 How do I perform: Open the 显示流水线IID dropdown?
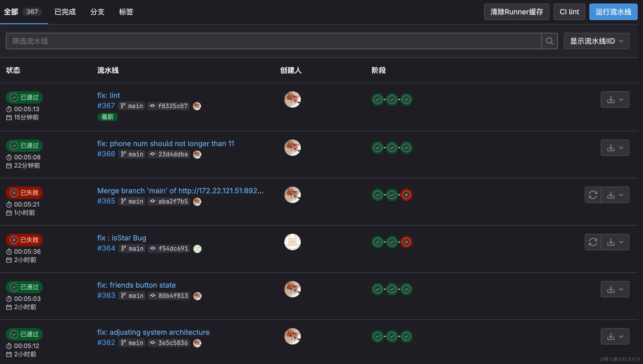click(596, 41)
